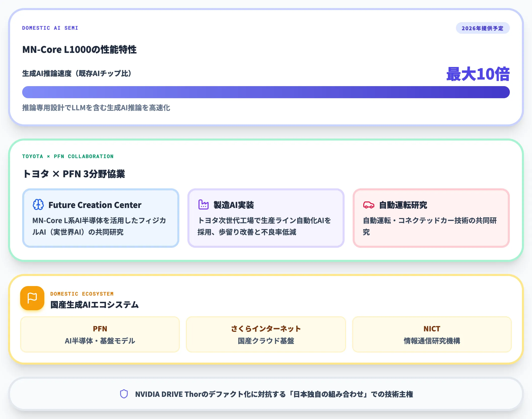Click the 自動運転・コネクテッドカー description text
Screen dimensions: 532x419
(x=430, y=226)
